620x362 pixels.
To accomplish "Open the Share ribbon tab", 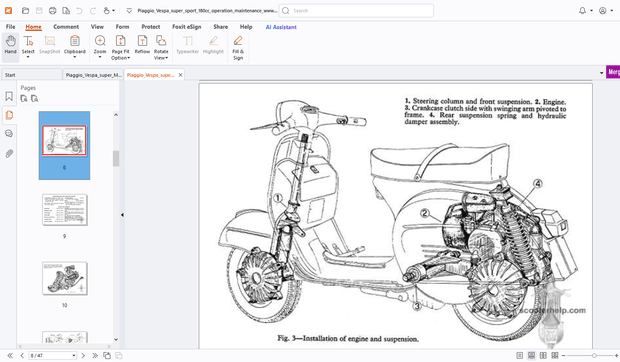I will pyautogui.click(x=221, y=27).
